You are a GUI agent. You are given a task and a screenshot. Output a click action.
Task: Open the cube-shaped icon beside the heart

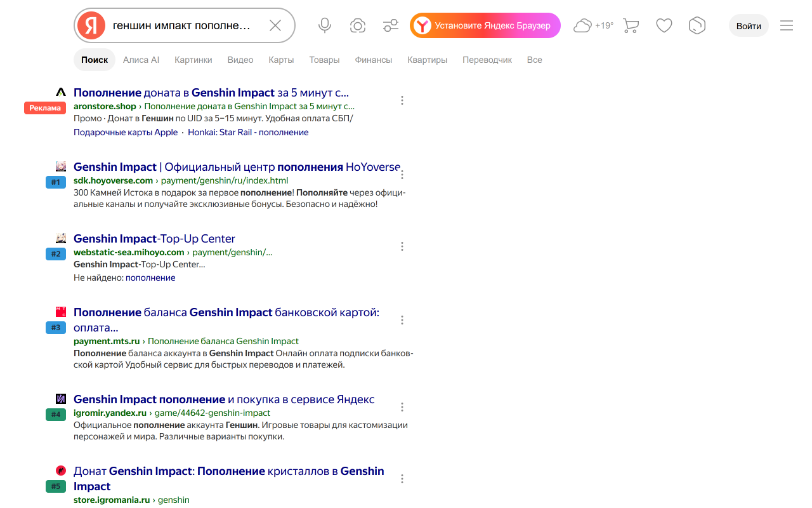click(697, 25)
